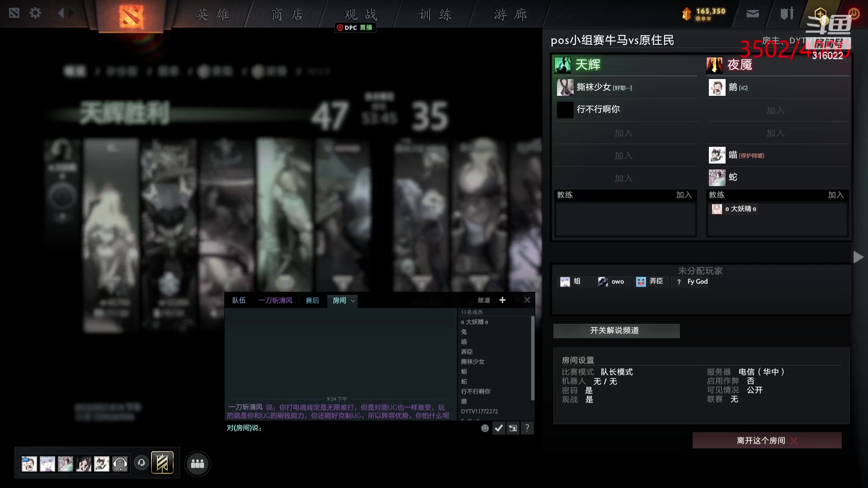Open the party members round icon
The width and height of the screenshot is (868, 488).
pyautogui.click(x=198, y=464)
